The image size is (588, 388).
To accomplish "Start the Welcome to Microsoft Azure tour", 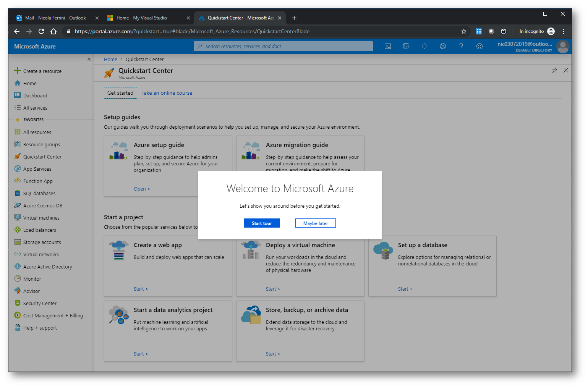I will point(262,223).
